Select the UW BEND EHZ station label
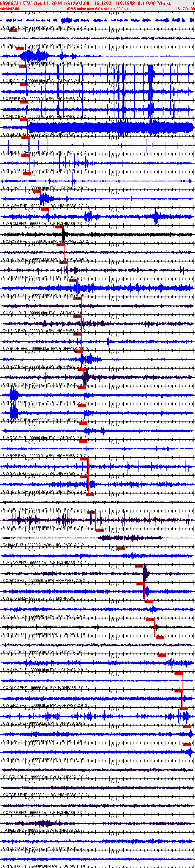Image resolution: width=195 pixels, height=868 pixels. (x=46, y=849)
